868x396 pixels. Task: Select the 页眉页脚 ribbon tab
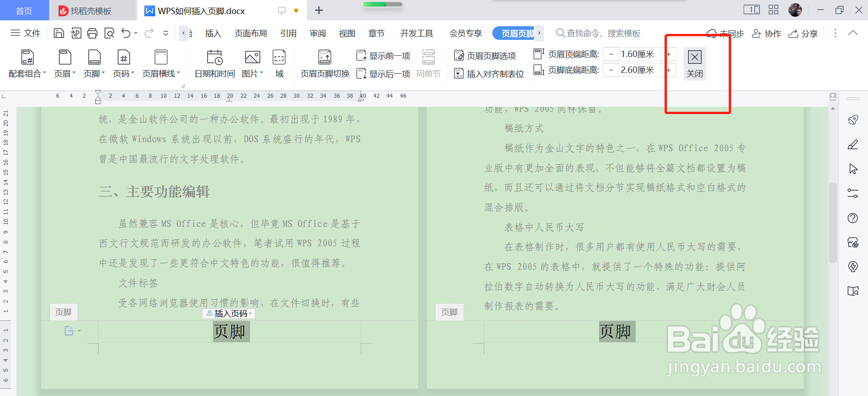(514, 33)
